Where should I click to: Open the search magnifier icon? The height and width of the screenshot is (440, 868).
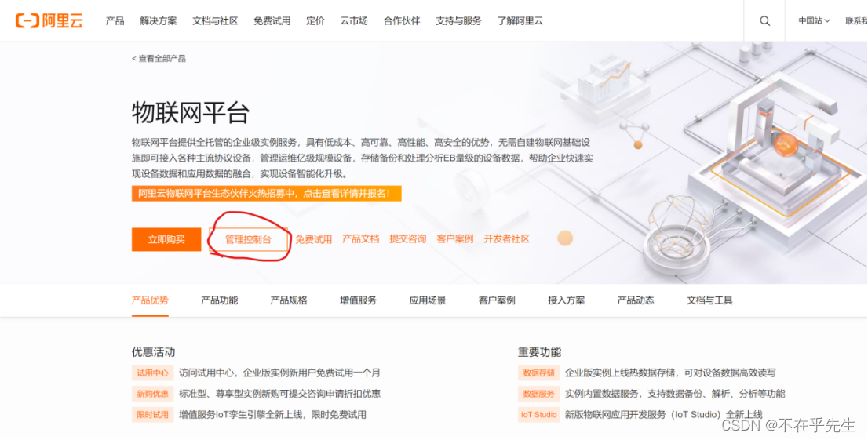(x=764, y=21)
